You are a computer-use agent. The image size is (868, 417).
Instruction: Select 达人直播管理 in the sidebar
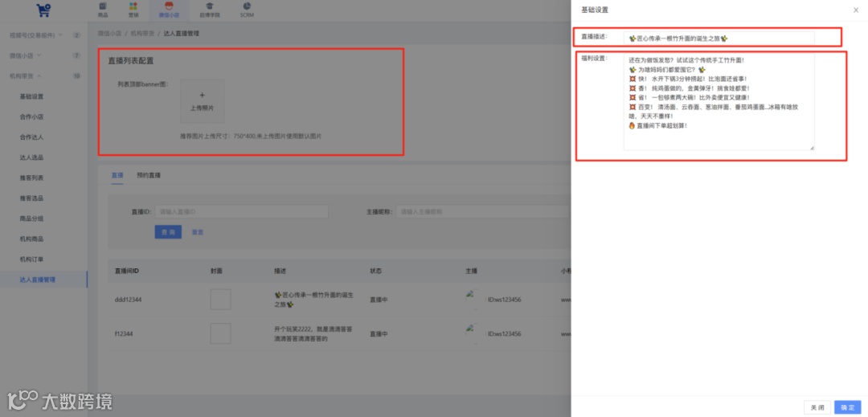click(x=43, y=280)
